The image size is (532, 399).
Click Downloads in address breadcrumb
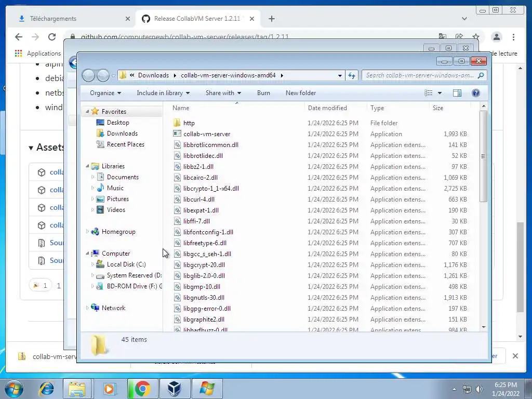coord(153,75)
